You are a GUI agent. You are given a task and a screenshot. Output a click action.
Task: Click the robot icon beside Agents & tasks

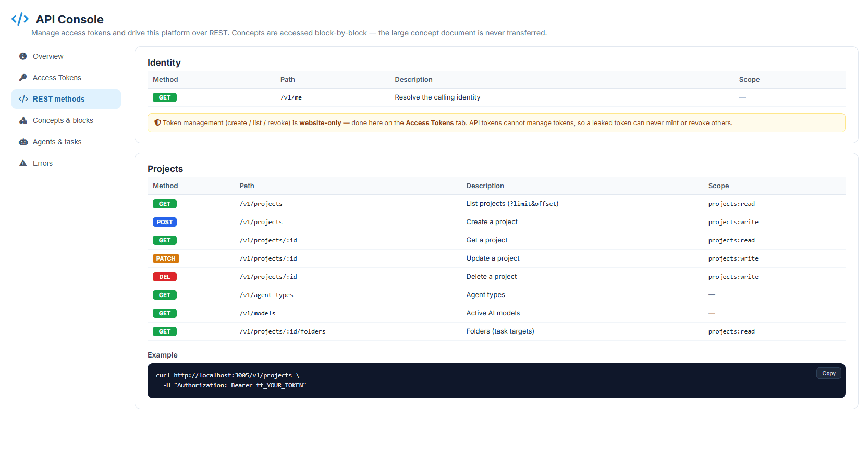click(x=23, y=142)
